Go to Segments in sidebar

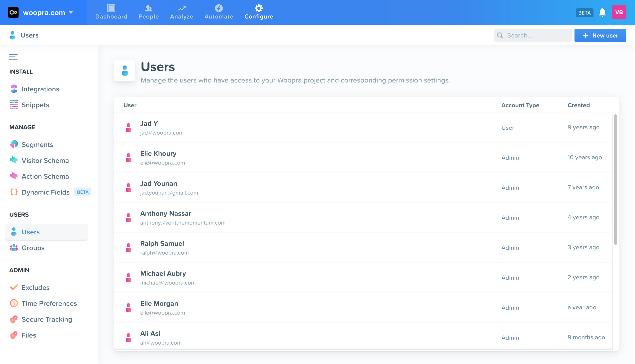[37, 144]
